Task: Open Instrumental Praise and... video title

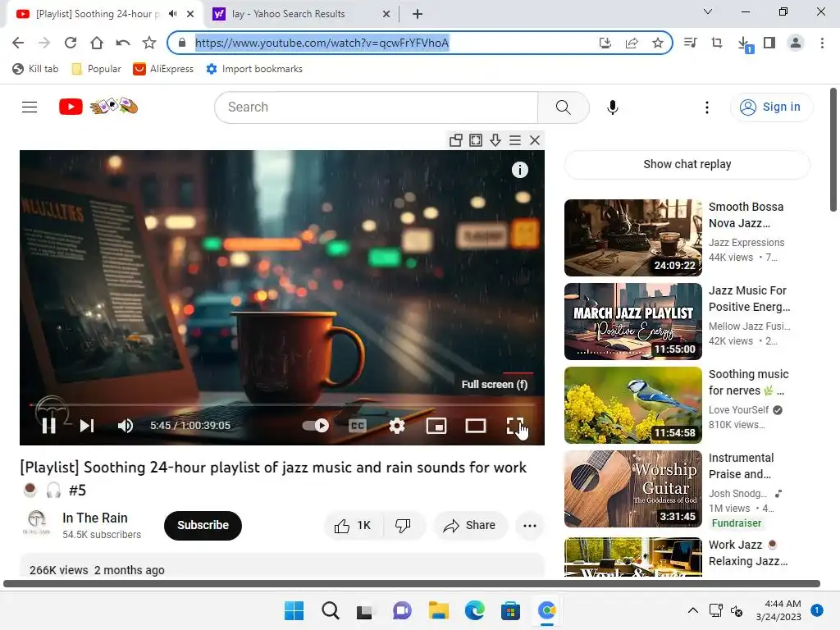Action: [x=741, y=466]
